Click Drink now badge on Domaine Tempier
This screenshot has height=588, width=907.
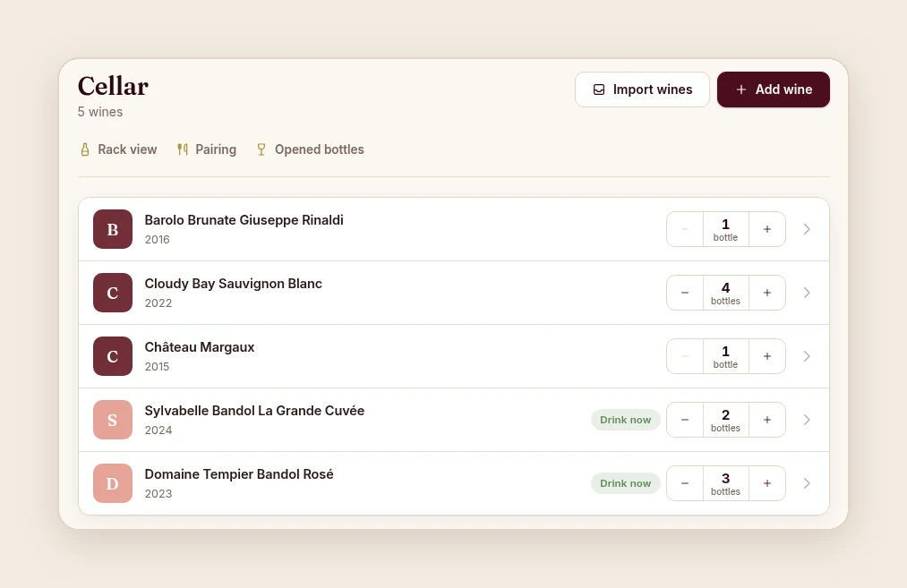(x=625, y=483)
